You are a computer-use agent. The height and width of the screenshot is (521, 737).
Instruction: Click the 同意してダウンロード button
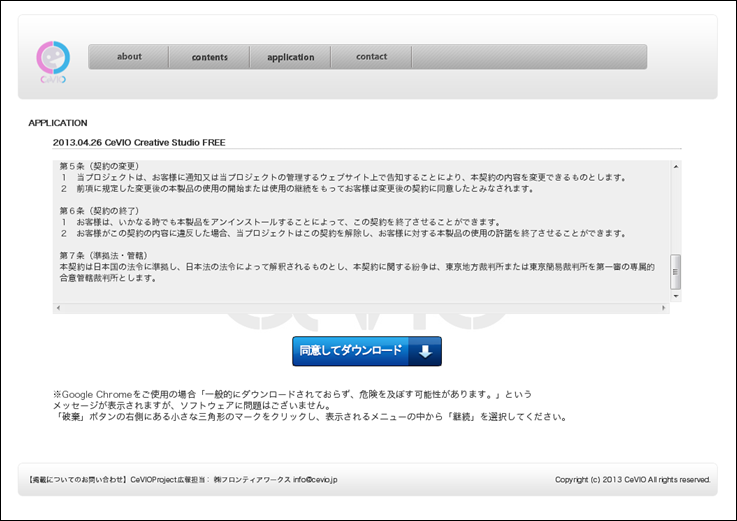pos(367,351)
